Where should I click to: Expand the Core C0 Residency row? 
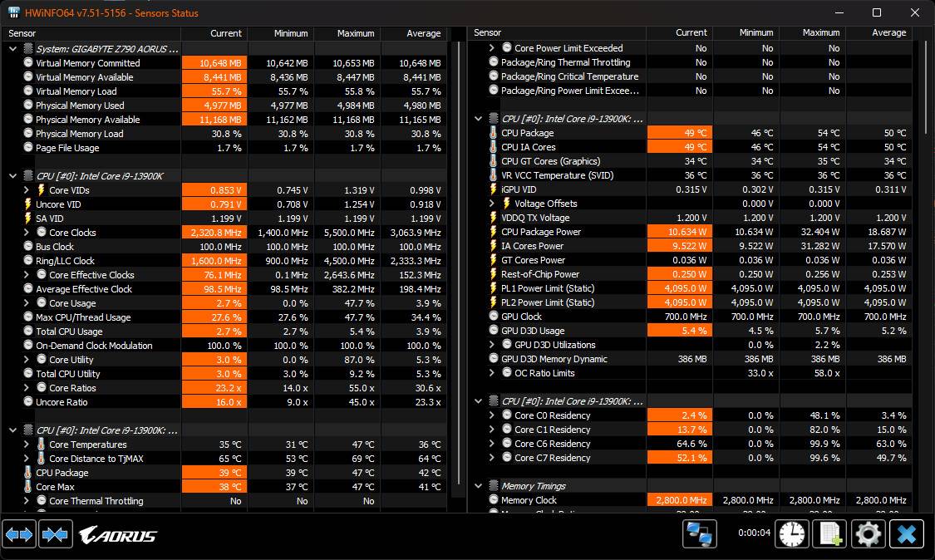(x=492, y=415)
